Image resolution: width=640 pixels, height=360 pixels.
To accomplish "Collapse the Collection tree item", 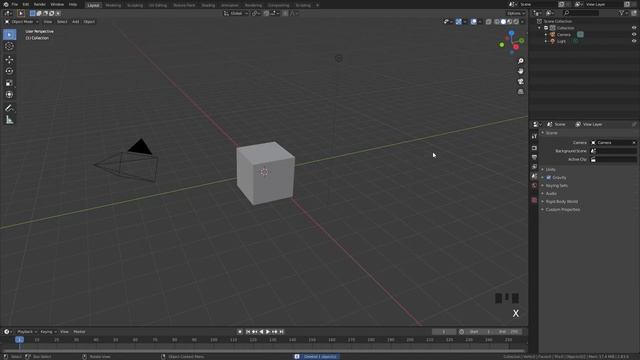I will pyautogui.click(x=540, y=28).
